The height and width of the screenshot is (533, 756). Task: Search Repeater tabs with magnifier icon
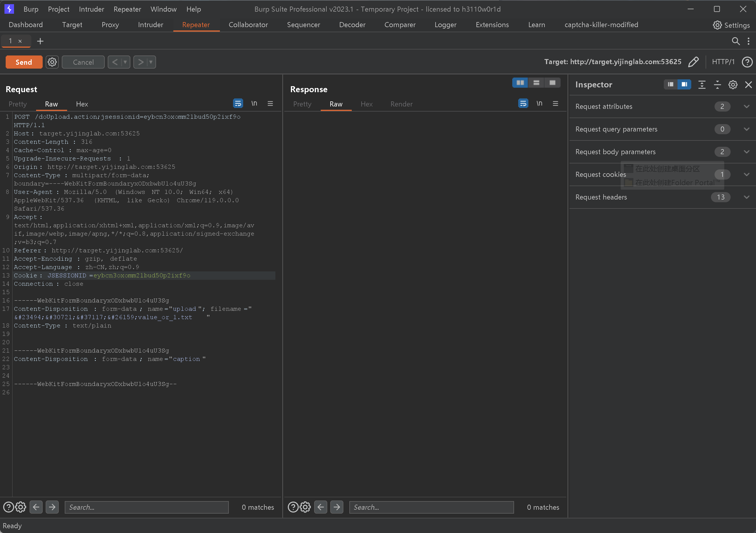736,41
